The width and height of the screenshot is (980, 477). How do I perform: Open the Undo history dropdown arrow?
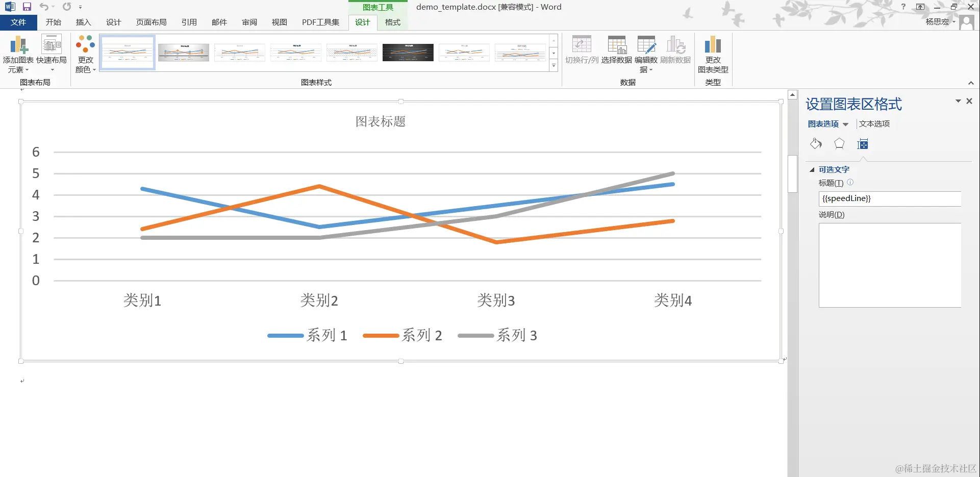click(53, 7)
